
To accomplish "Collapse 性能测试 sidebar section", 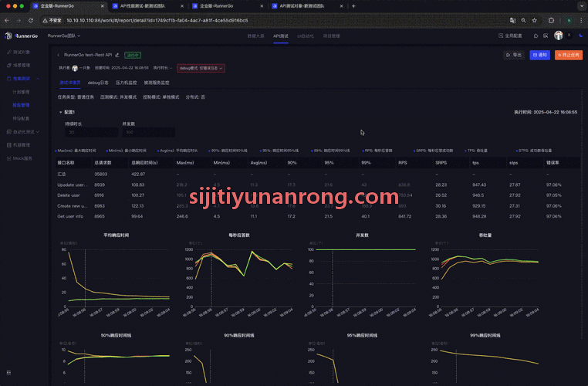I will [38, 79].
